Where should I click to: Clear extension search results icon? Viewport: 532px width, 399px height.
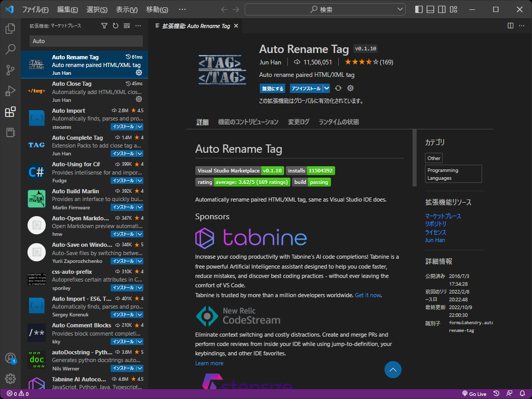coord(127,26)
